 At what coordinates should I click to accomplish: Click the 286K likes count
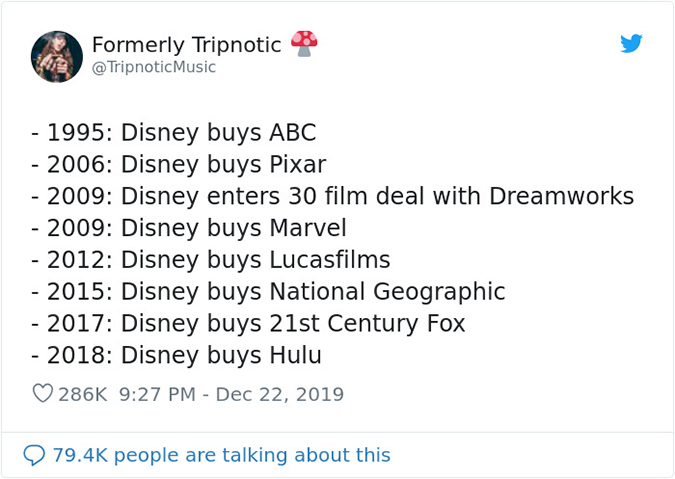click(82, 394)
